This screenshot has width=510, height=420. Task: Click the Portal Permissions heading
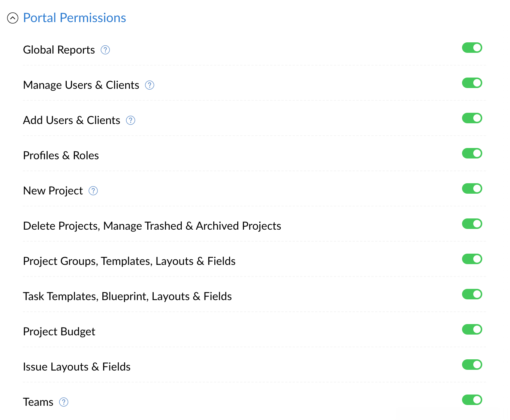tap(74, 18)
